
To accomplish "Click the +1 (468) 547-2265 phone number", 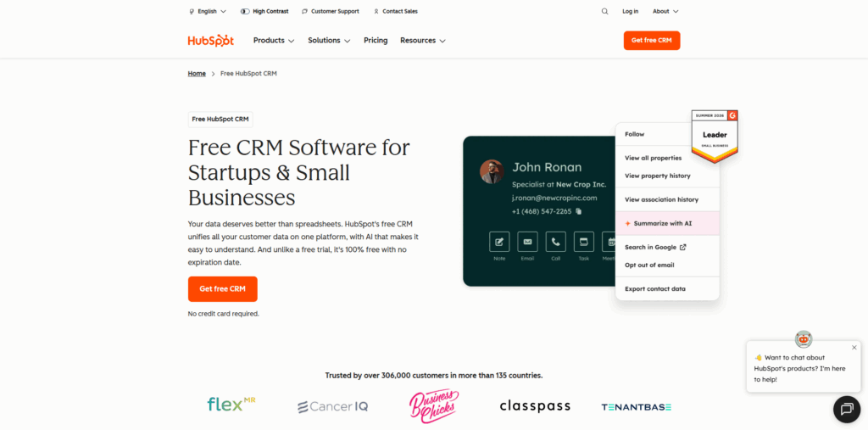I will [542, 211].
